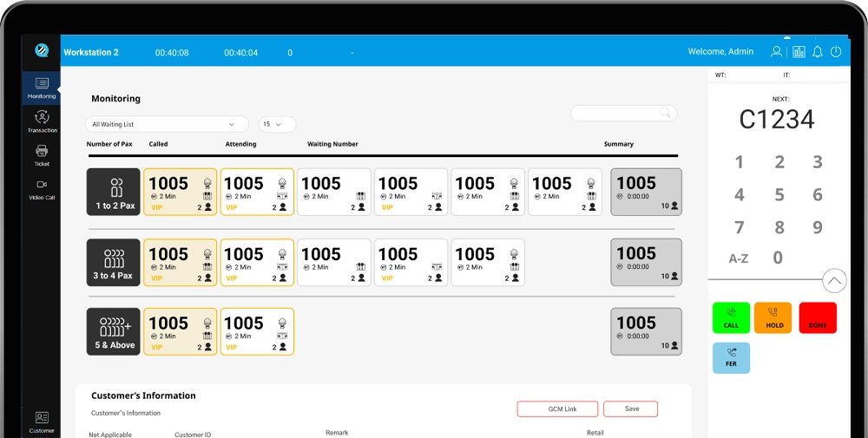Image resolution: width=868 pixels, height=438 pixels.
Task: Tap keypad digit 1
Action: pyautogui.click(x=739, y=162)
